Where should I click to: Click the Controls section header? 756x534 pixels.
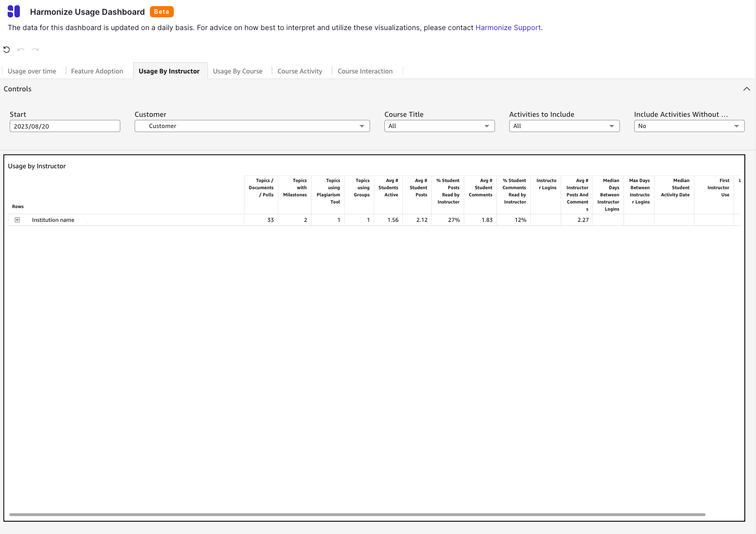pos(18,89)
